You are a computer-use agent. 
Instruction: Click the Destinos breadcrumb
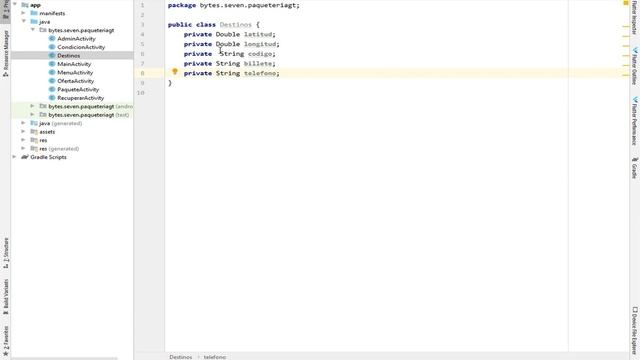pos(180,357)
